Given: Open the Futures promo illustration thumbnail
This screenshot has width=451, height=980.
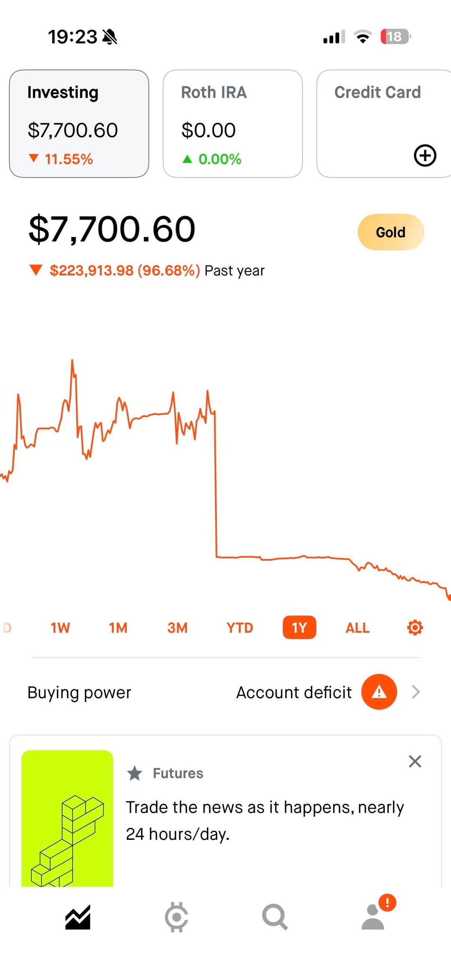Looking at the screenshot, I should click(x=67, y=818).
